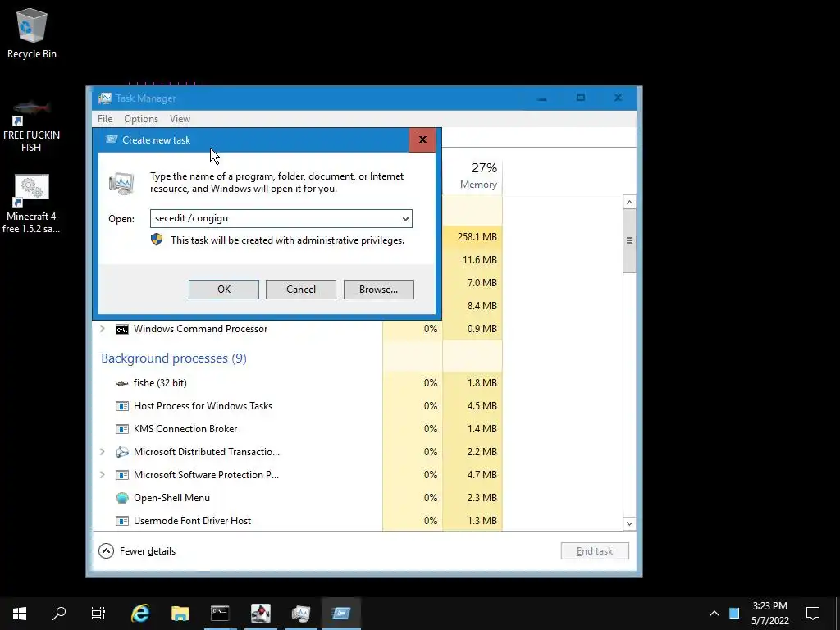Select the FREE FUCKIN FISH desktop shortcut
This screenshot has width=840, height=630.
(32, 126)
